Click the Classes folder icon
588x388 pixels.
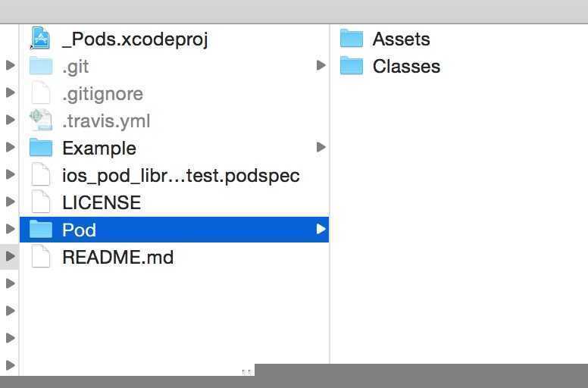point(352,66)
